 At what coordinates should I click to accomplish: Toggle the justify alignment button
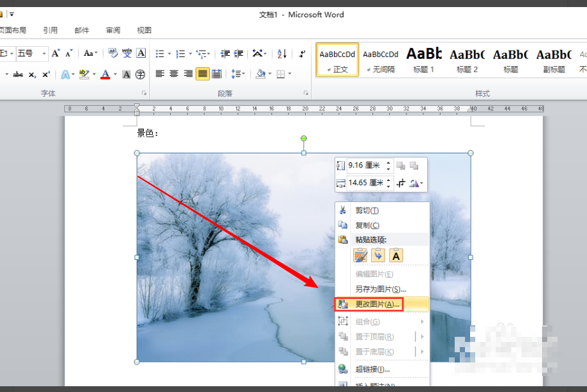click(202, 74)
